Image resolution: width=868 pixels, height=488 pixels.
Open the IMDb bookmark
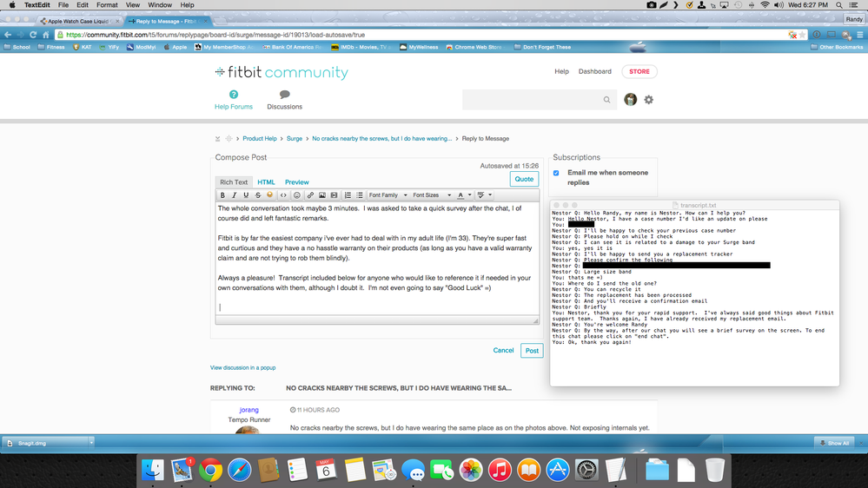[359, 47]
